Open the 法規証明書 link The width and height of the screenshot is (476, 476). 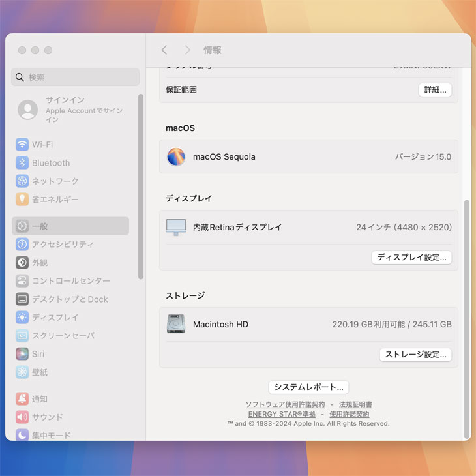pos(355,405)
